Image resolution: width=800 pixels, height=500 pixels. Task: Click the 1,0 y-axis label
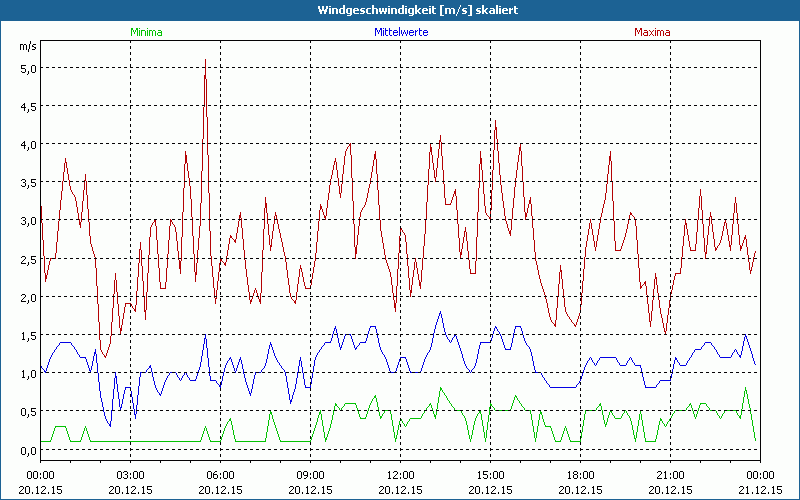click(x=27, y=373)
